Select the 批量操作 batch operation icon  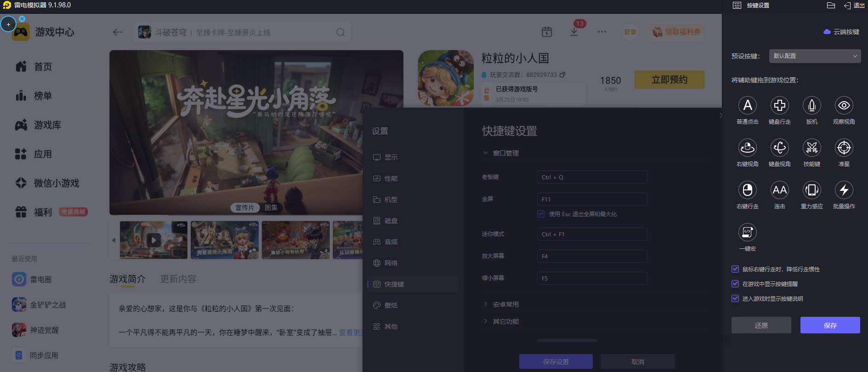[x=844, y=190]
